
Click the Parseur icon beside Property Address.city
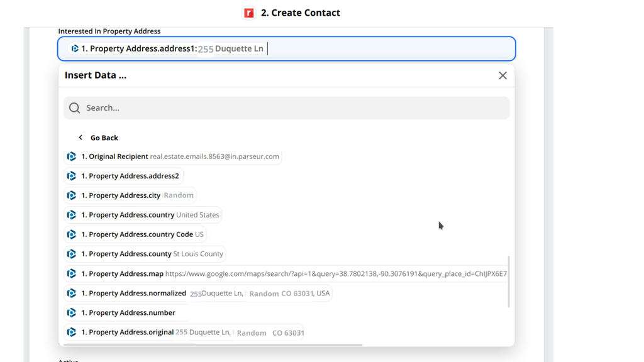point(71,195)
